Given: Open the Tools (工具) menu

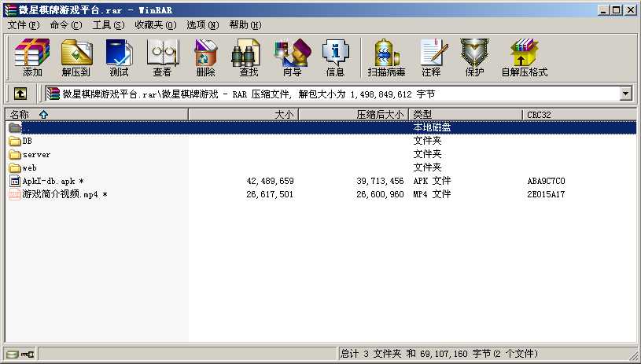Looking at the screenshot, I should pyautogui.click(x=109, y=25).
